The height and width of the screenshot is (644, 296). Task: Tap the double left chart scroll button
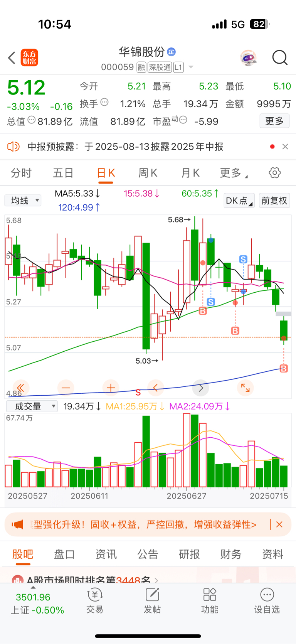[x=21, y=388]
